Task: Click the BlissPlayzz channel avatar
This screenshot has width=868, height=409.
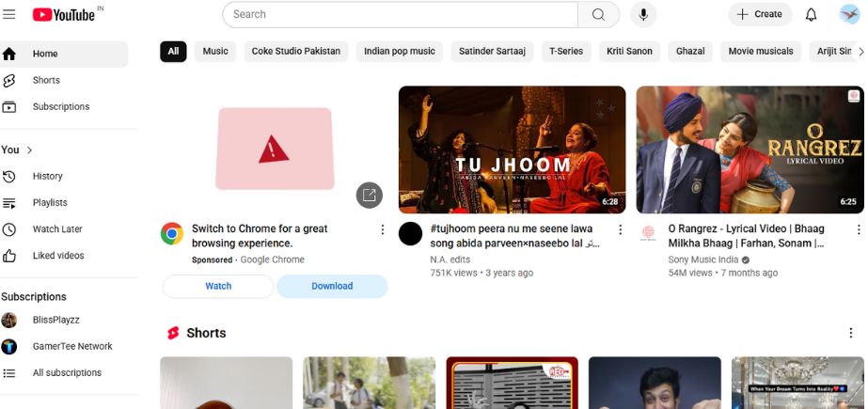Action: [8, 320]
